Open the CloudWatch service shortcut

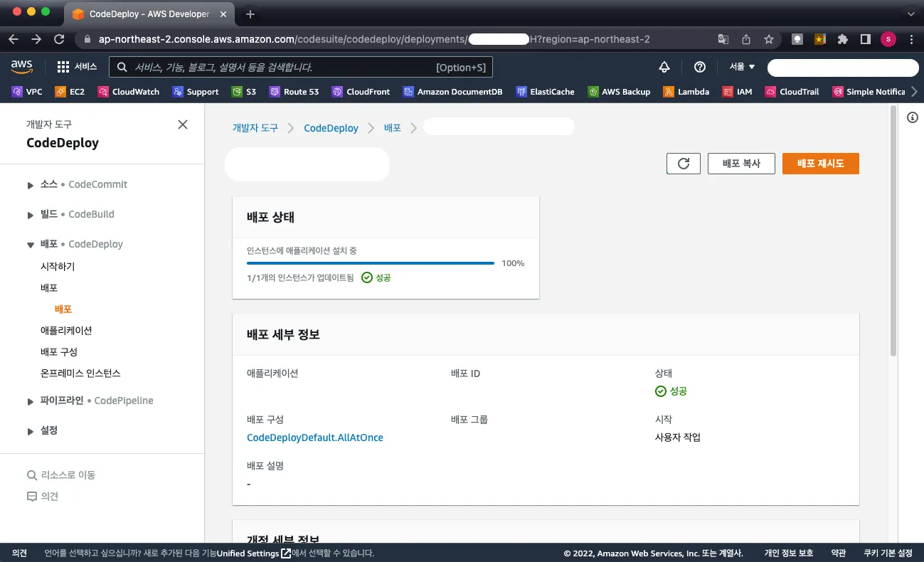click(128, 92)
